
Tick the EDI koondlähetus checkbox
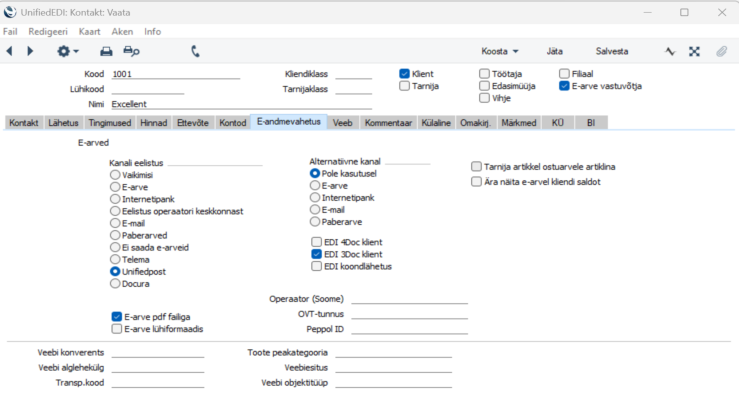coord(317,266)
